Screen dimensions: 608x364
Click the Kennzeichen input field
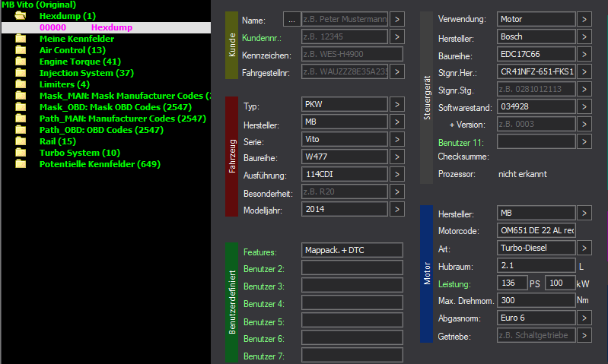352,54
